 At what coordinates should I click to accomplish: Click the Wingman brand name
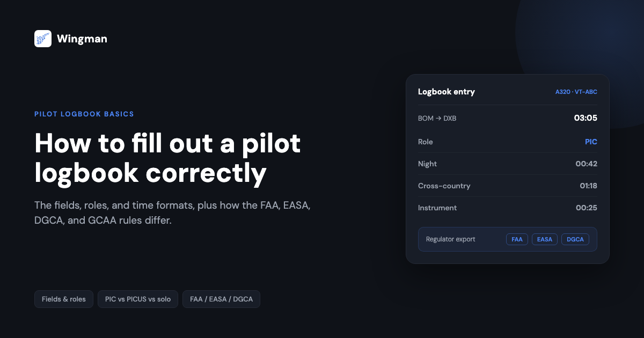coord(82,39)
